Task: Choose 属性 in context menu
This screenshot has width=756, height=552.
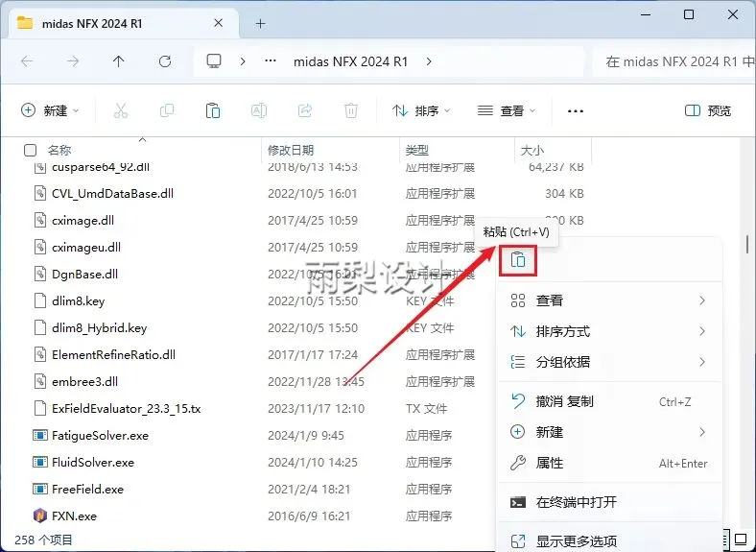Action: (x=610, y=464)
